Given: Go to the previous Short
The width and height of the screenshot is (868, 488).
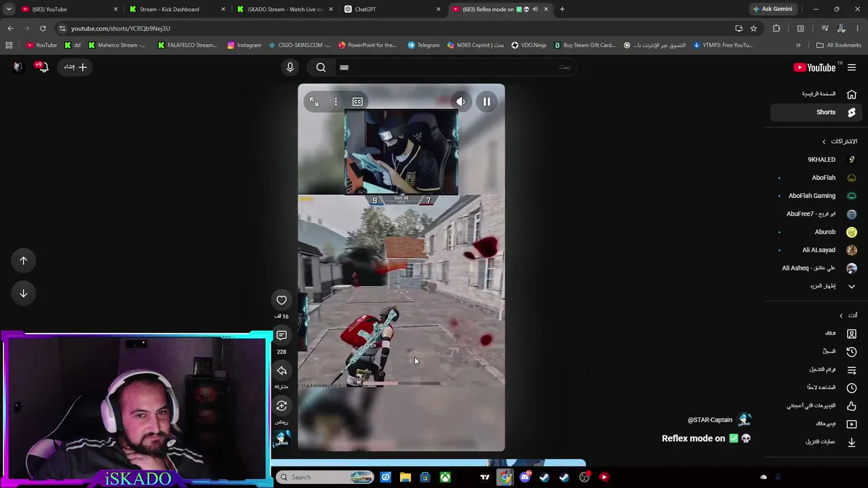Looking at the screenshot, I should point(23,261).
